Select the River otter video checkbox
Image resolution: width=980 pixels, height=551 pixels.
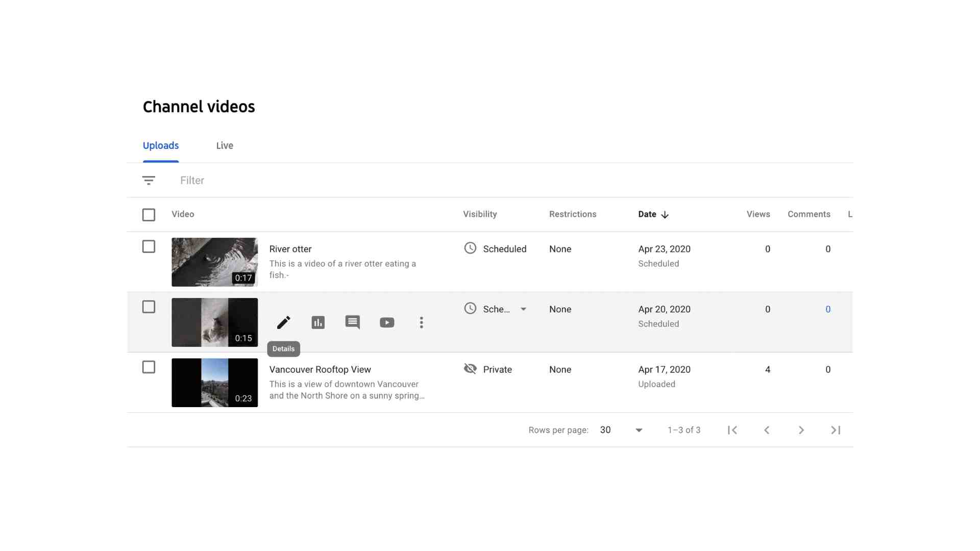click(149, 247)
